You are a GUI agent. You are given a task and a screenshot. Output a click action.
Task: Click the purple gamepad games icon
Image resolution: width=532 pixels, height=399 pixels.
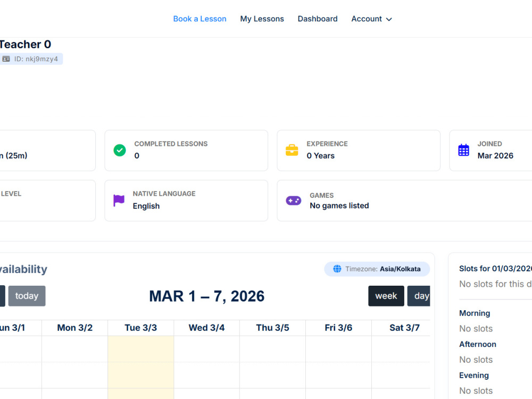coord(294,201)
